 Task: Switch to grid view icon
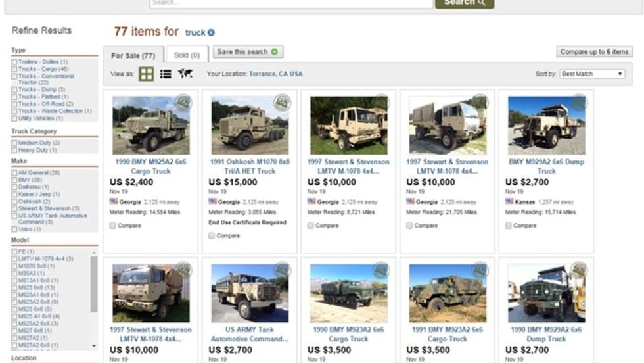[146, 74]
